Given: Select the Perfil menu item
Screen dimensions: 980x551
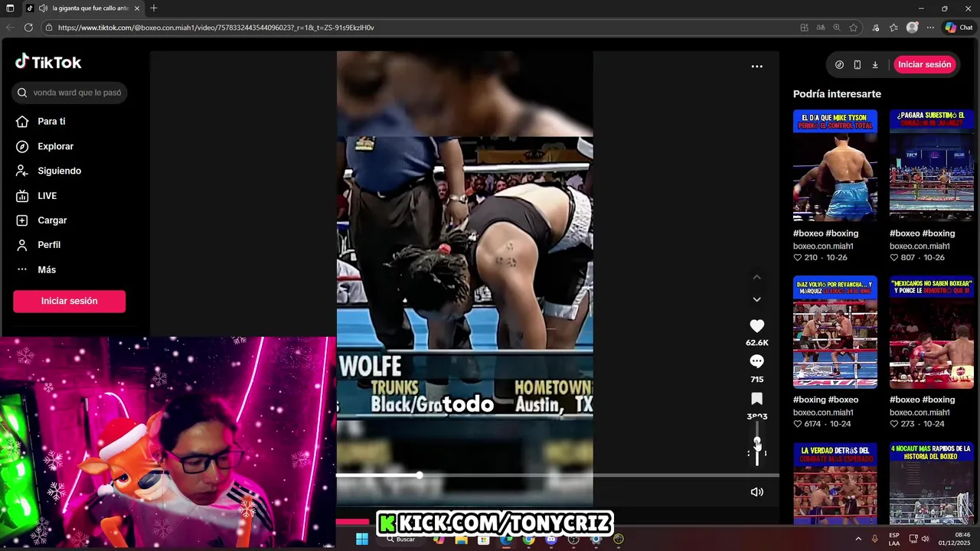Looking at the screenshot, I should (x=49, y=245).
